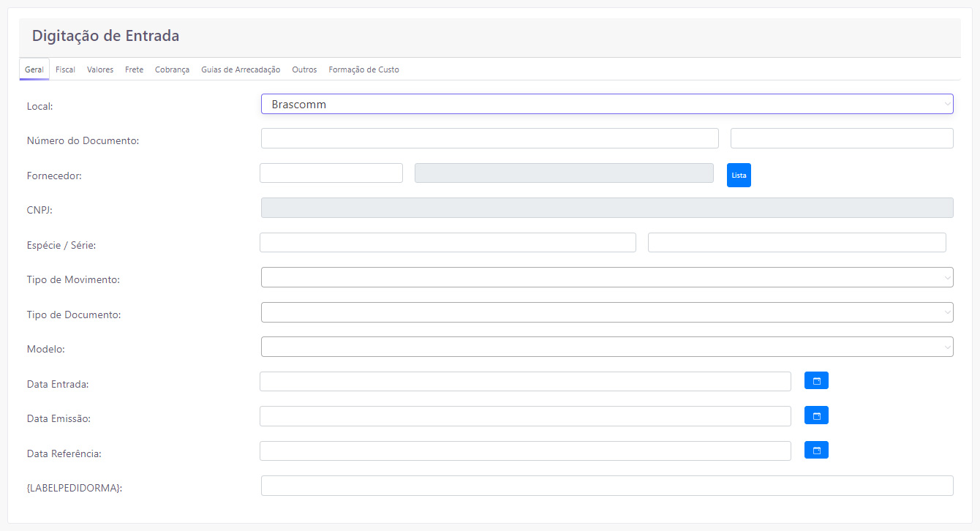Focus the first Número do Documento field

[x=489, y=138]
